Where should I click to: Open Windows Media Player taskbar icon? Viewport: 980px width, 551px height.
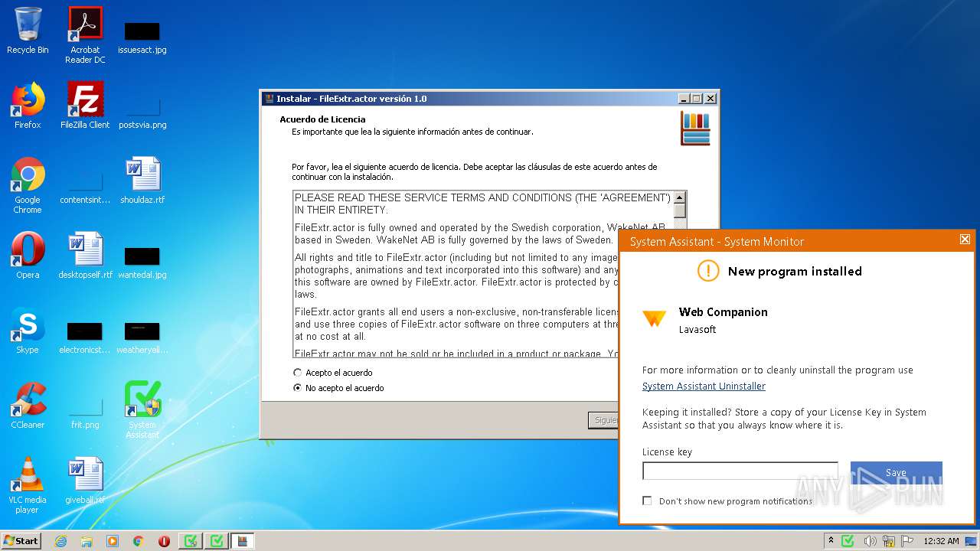coord(113,541)
